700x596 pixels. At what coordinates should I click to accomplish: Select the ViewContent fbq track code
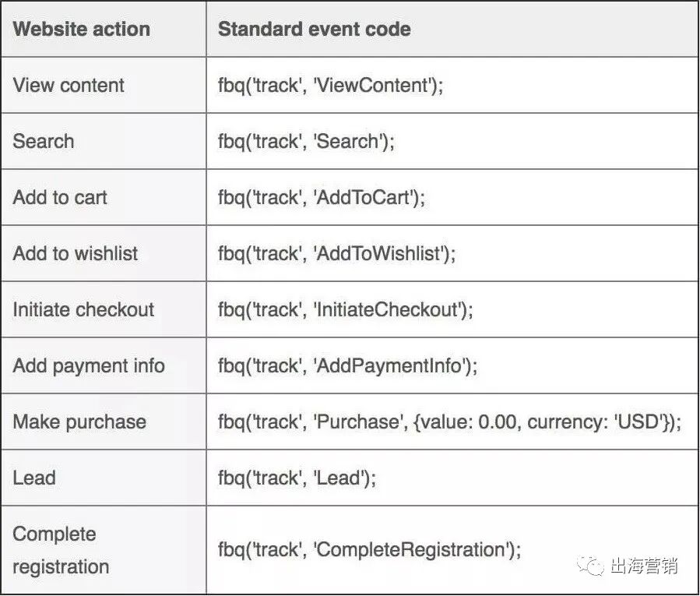[x=330, y=85]
